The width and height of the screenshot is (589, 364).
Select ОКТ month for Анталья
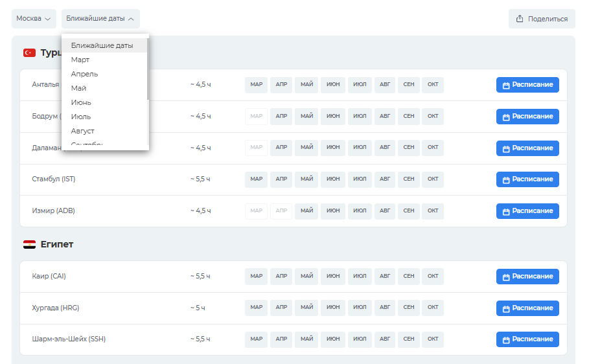(x=433, y=84)
